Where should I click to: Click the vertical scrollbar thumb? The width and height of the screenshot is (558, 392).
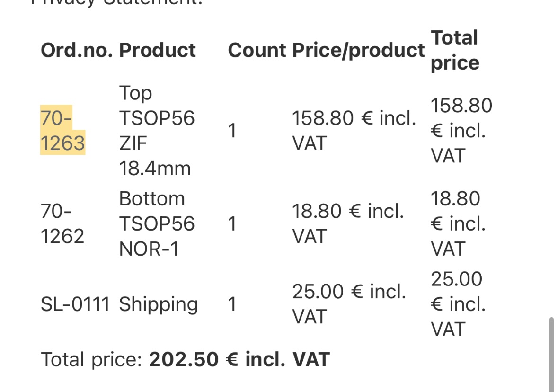click(551, 354)
